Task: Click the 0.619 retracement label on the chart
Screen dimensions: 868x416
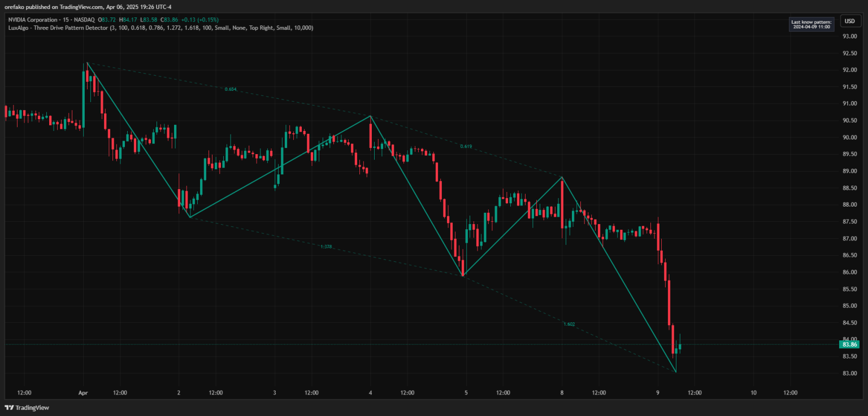Action: (465, 145)
